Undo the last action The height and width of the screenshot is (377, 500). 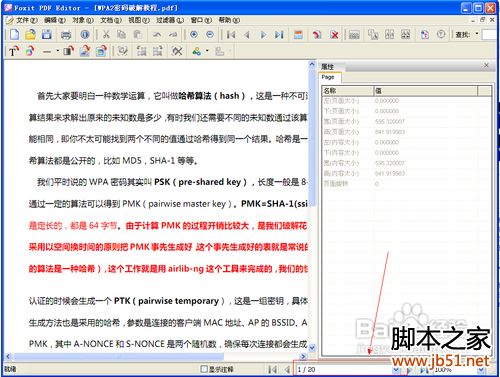click(x=157, y=34)
